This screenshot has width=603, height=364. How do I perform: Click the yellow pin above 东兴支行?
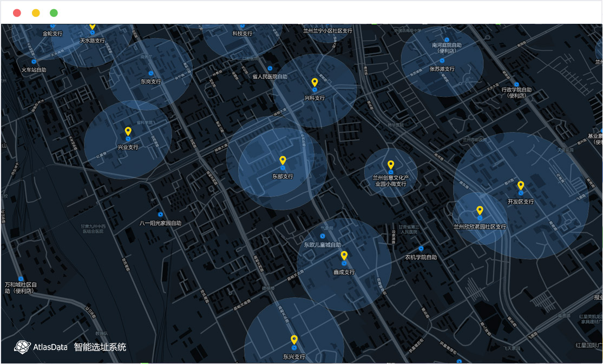point(294,340)
